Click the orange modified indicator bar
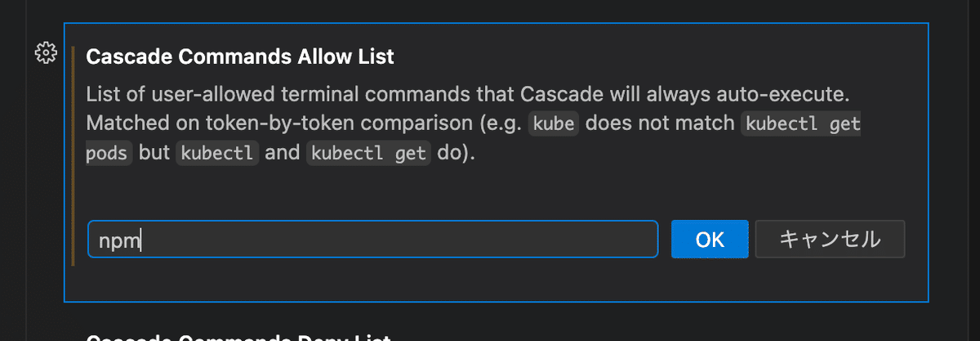Viewport: 980px width, 341px height. click(73, 156)
